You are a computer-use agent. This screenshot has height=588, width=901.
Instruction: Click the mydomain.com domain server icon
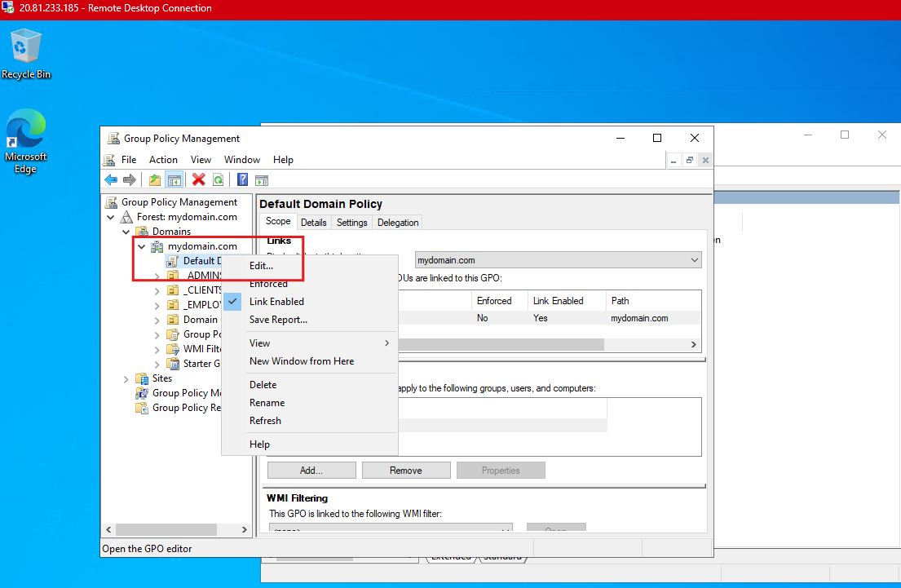coord(157,246)
